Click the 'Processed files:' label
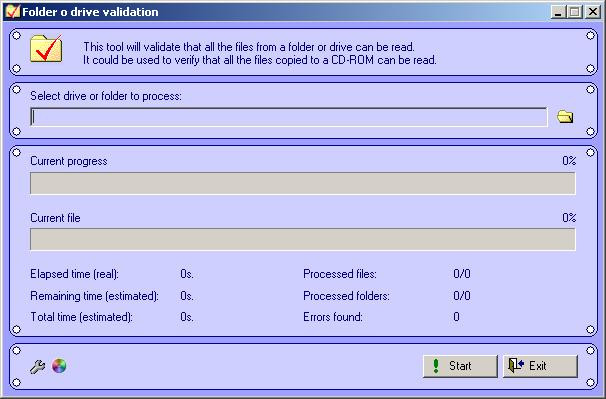This screenshot has height=399, width=606. pos(340,274)
